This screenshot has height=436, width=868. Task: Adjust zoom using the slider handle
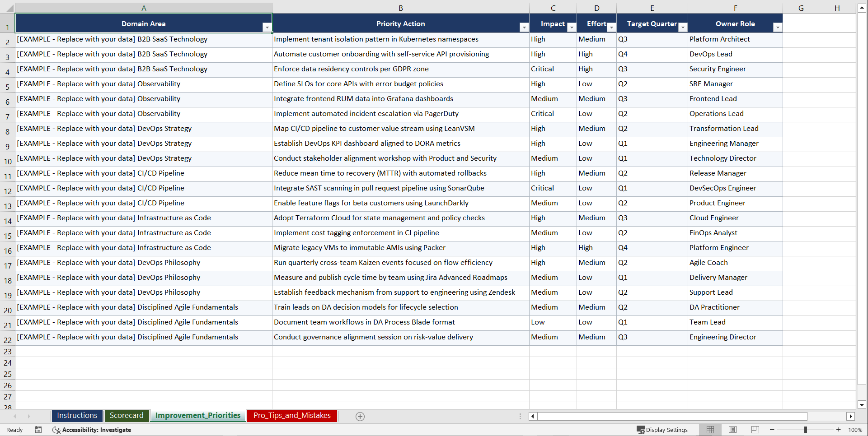806,430
